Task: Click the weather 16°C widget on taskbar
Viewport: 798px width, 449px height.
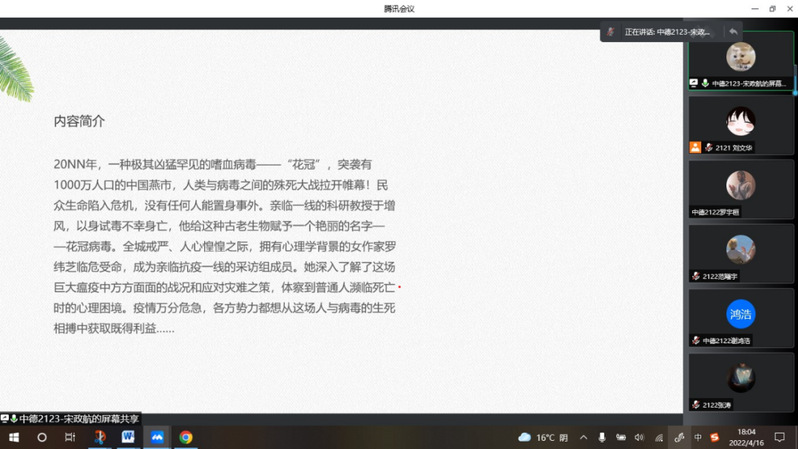Action: click(x=544, y=437)
